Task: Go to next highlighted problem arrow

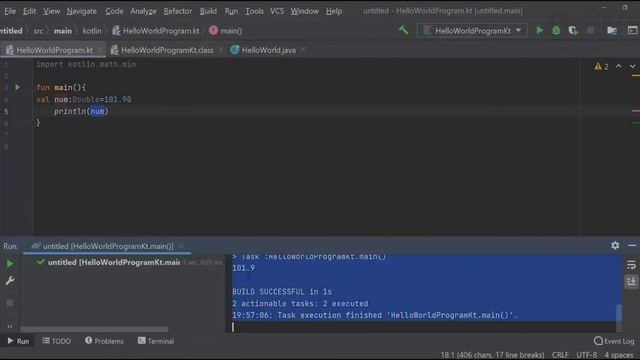Action: point(632,67)
